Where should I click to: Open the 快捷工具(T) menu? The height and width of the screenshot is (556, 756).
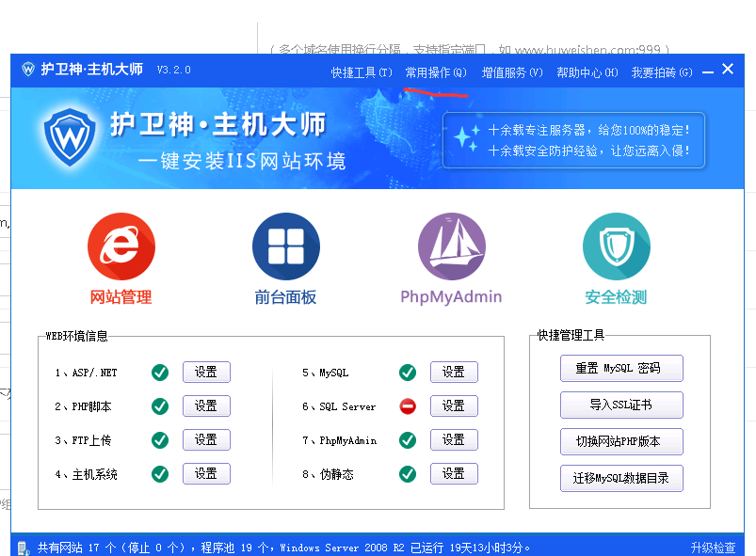pyautogui.click(x=362, y=72)
